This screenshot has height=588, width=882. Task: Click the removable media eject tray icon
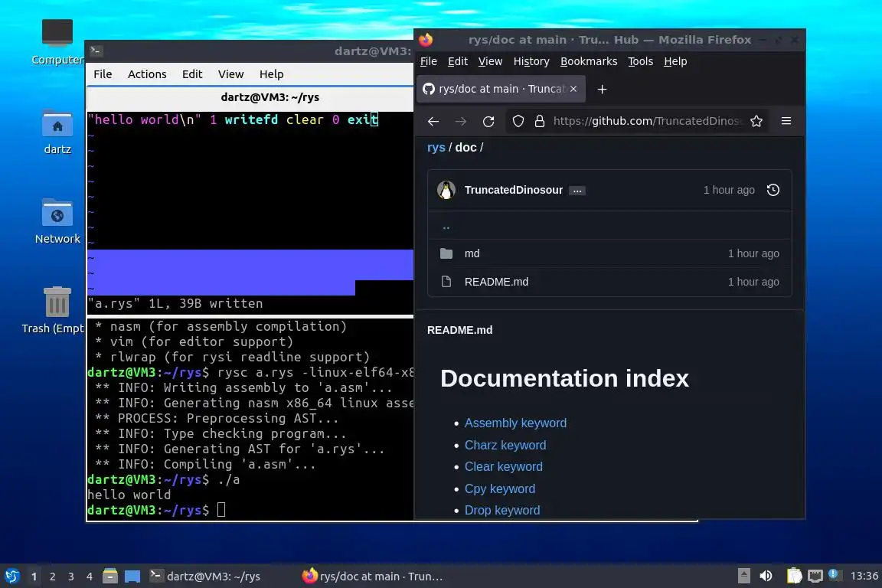[743, 577]
